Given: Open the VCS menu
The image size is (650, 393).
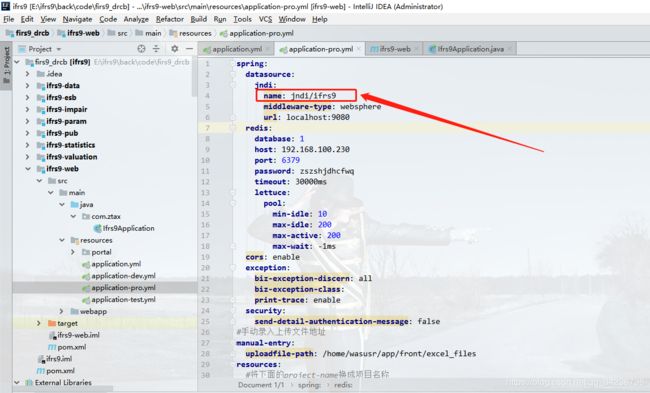Looking at the screenshot, I should pyautogui.click(x=265, y=19).
